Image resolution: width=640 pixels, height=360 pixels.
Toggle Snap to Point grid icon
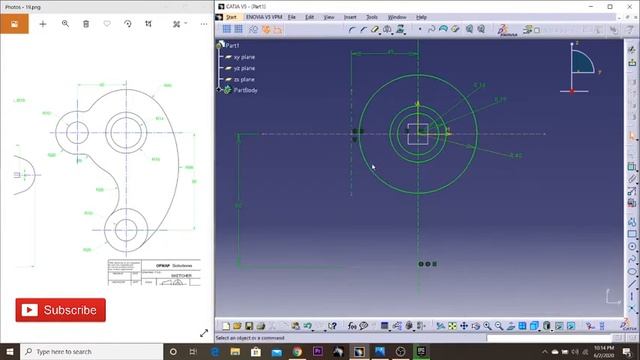pyautogui.click(x=238, y=29)
